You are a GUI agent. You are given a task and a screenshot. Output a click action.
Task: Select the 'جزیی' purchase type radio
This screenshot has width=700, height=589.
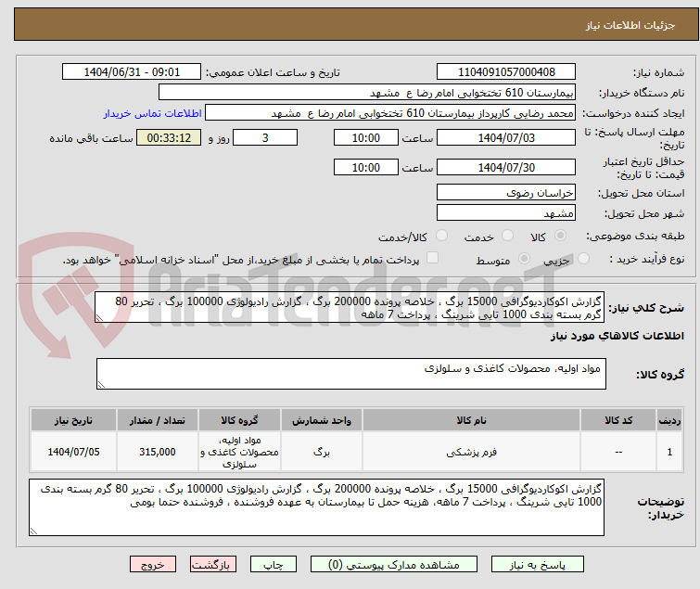tap(583, 259)
